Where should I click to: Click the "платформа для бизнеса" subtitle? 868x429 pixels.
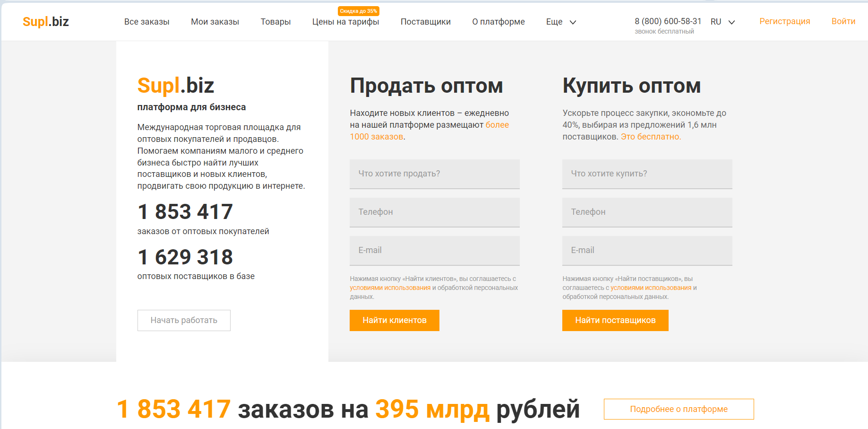point(191,107)
